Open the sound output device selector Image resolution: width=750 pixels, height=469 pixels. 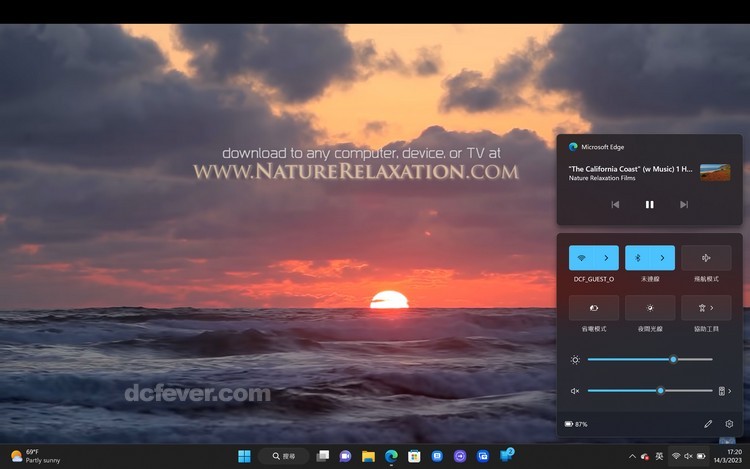725,391
